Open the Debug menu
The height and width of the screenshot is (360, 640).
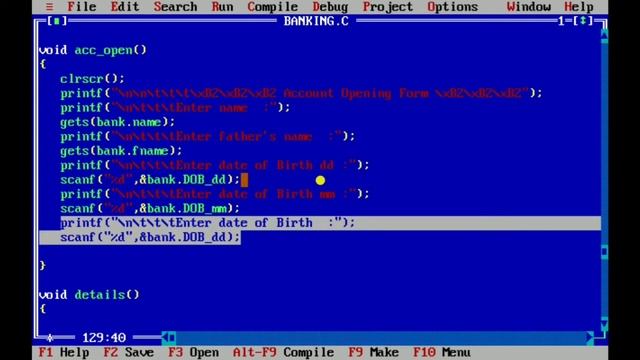tap(330, 7)
